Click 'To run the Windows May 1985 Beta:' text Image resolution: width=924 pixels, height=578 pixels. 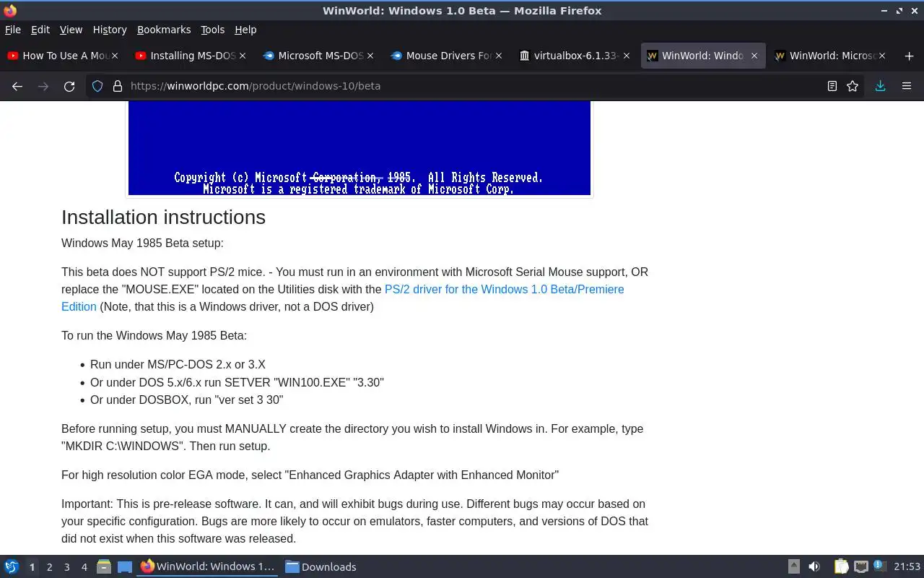(x=154, y=335)
